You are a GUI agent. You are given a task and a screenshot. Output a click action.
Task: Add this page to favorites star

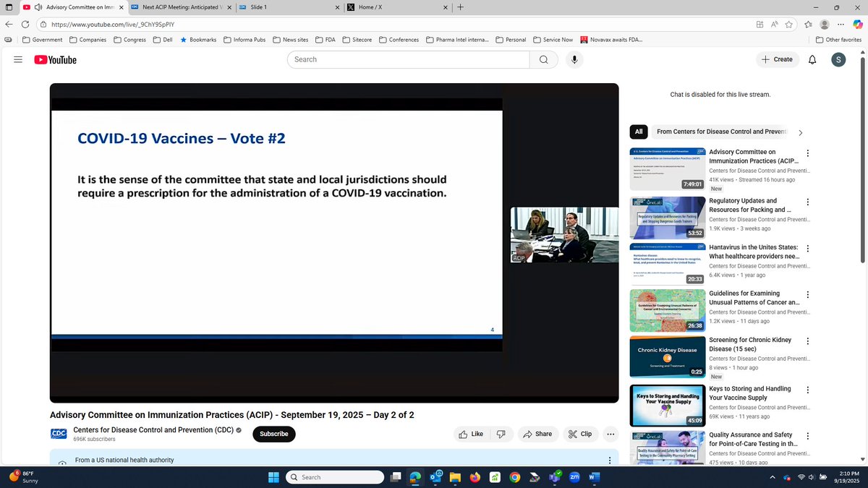click(x=790, y=24)
